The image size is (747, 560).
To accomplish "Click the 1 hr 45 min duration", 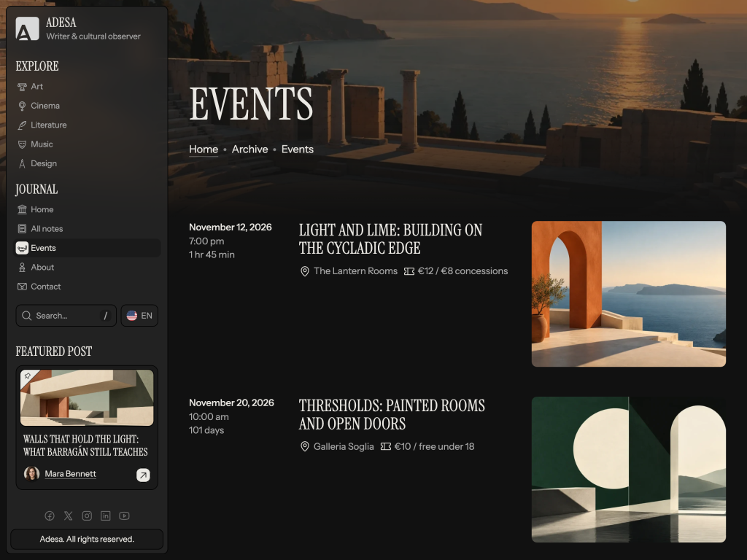I will tap(212, 254).
